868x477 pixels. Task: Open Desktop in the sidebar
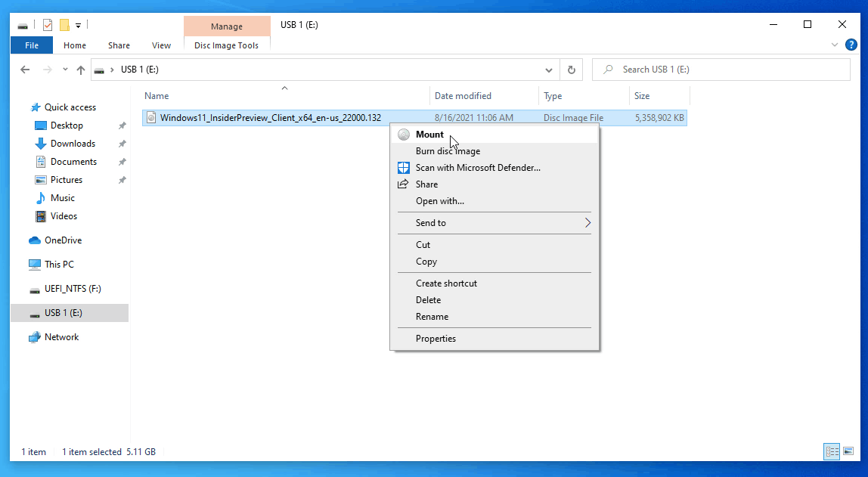(x=67, y=125)
